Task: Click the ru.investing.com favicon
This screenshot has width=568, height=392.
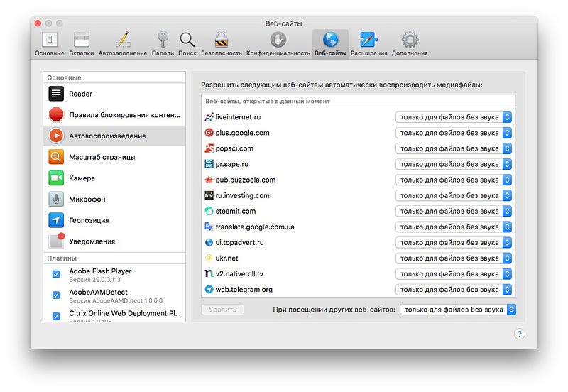Action: 209,195
